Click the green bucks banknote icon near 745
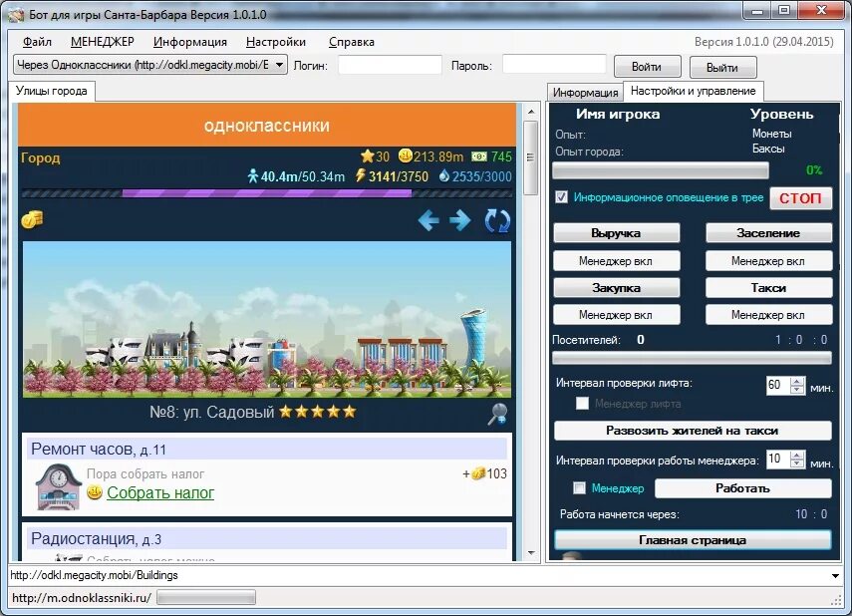 [x=479, y=156]
